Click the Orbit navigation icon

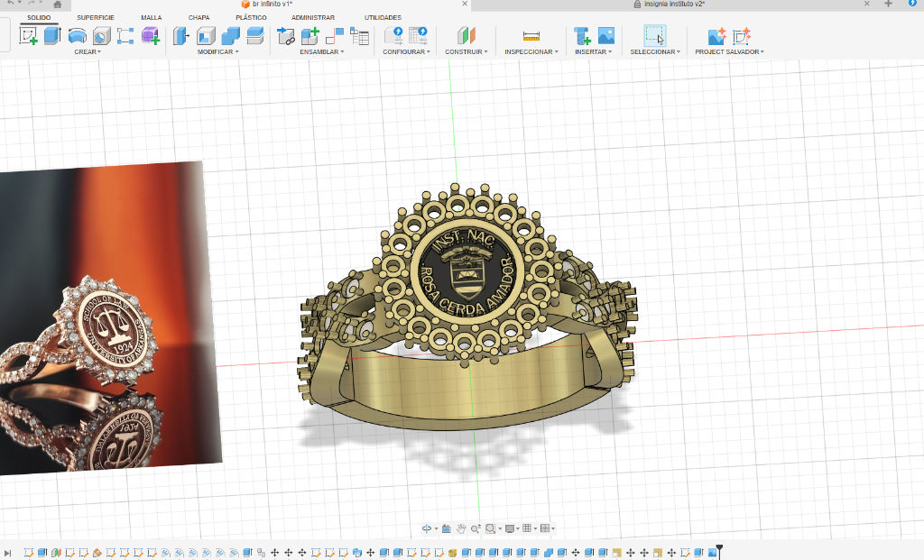click(427, 528)
